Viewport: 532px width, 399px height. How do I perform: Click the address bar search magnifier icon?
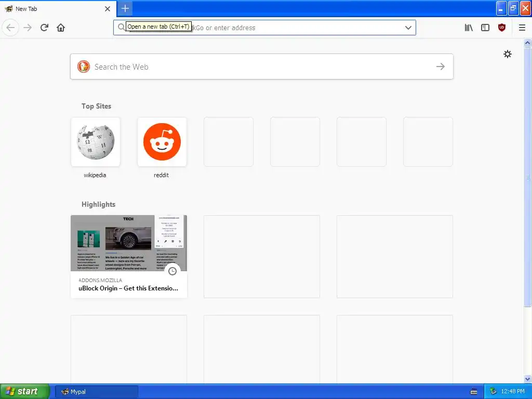(121, 27)
